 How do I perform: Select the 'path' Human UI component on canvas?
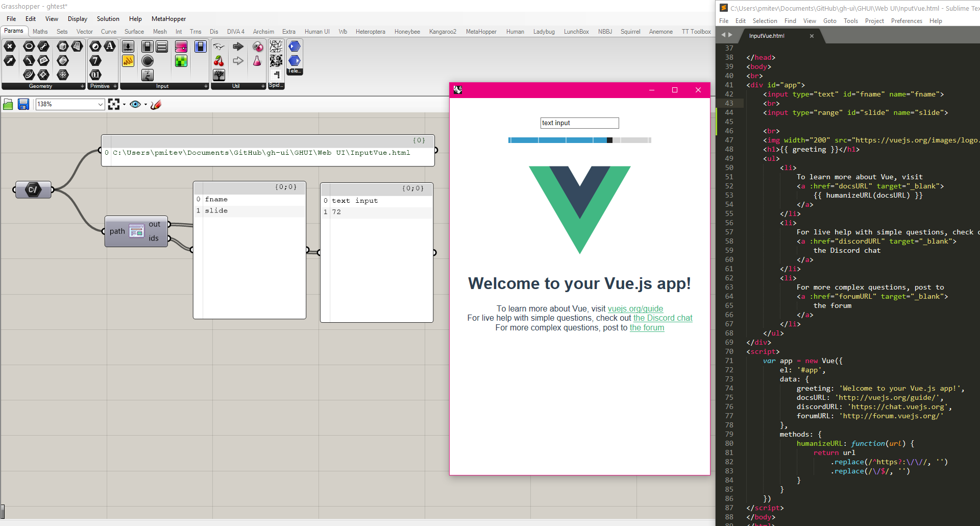point(136,231)
